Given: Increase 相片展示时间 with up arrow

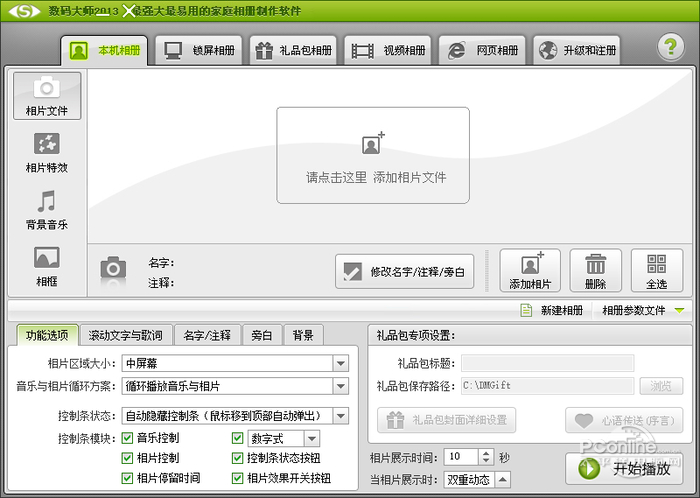Looking at the screenshot, I should coord(486,453).
